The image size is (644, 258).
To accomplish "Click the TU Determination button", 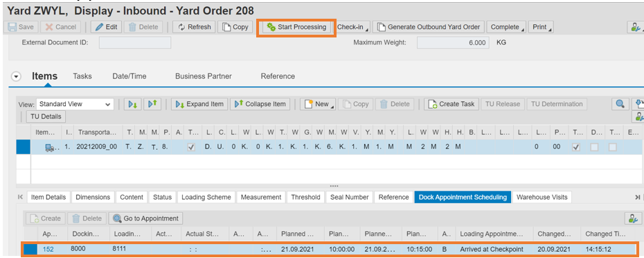I will (x=557, y=104).
